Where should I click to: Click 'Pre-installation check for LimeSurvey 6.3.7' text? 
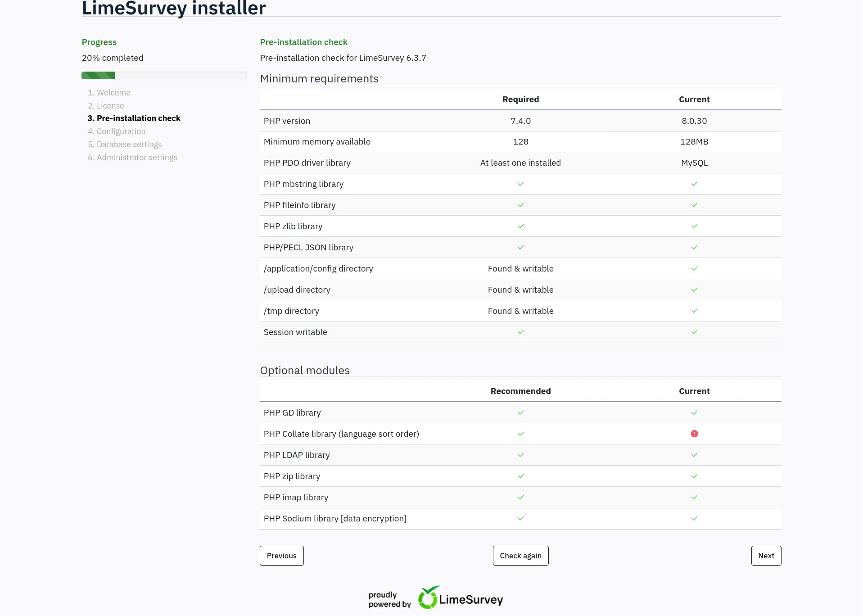pos(343,58)
